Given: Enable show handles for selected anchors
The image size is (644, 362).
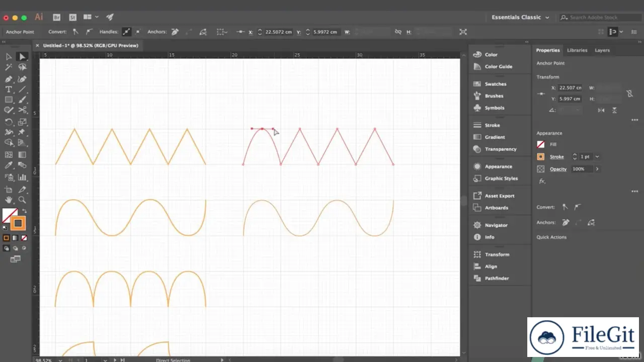Looking at the screenshot, I should (126, 32).
